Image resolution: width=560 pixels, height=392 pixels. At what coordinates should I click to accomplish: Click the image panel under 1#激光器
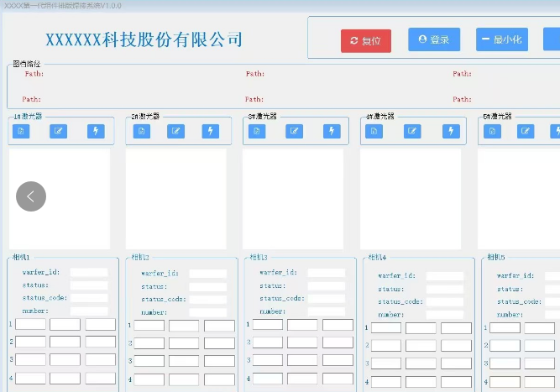coord(60,199)
